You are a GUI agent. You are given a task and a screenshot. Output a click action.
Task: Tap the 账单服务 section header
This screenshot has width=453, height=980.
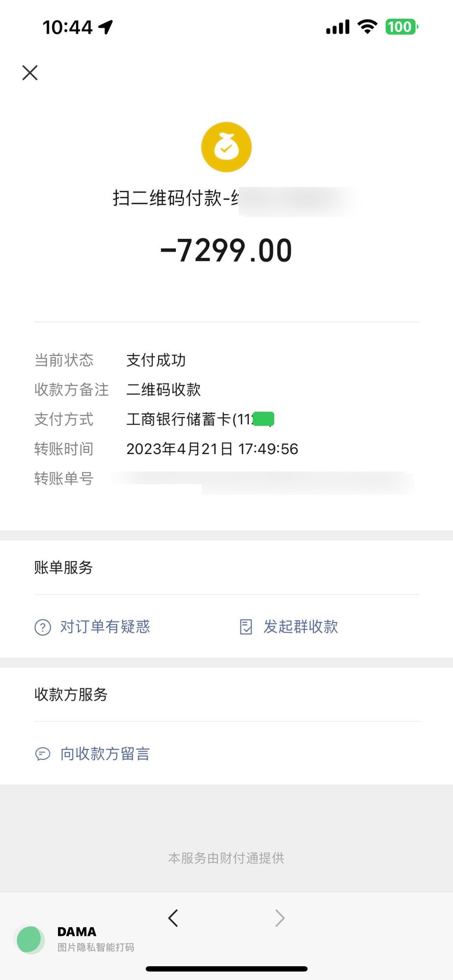(63, 568)
